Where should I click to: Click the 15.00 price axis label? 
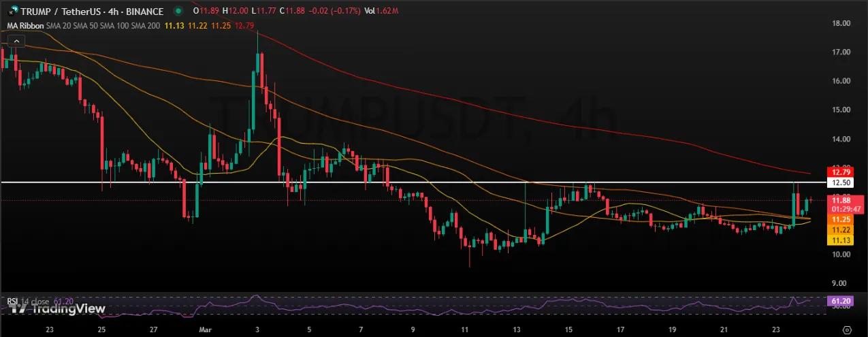click(x=841, y=110)
